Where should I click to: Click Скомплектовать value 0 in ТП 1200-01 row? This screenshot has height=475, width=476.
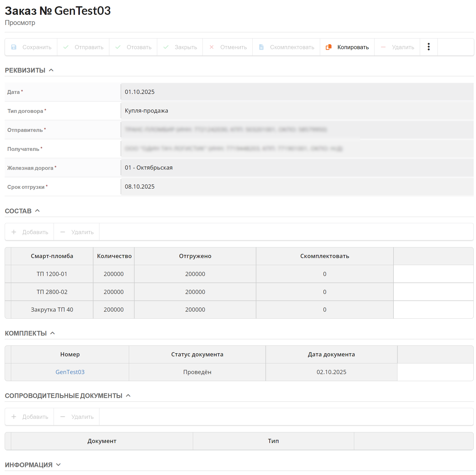pyautogui.click(x=325, y=274)
